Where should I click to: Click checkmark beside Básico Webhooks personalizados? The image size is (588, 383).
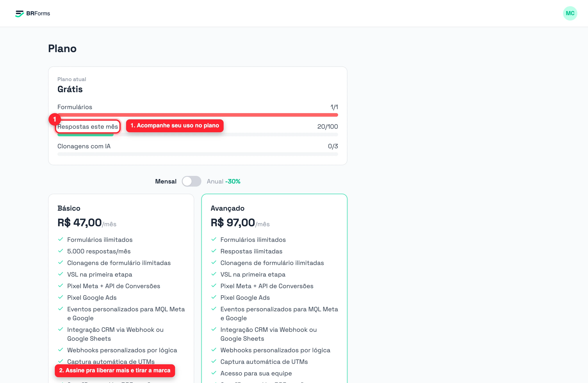click(61, 350)
